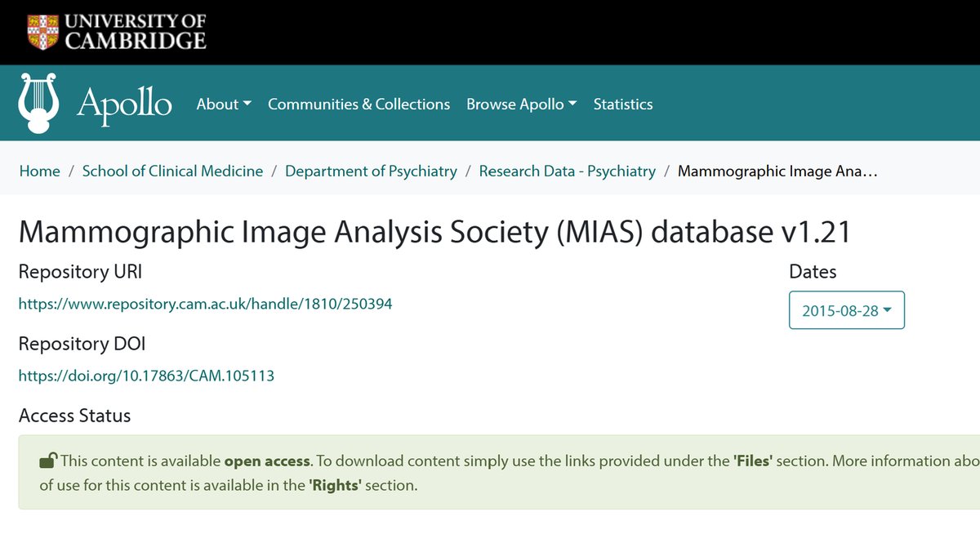Open the 2015-08-28 dates dropdown
This screenshot has height=534, width=980.
coord(847,310)
